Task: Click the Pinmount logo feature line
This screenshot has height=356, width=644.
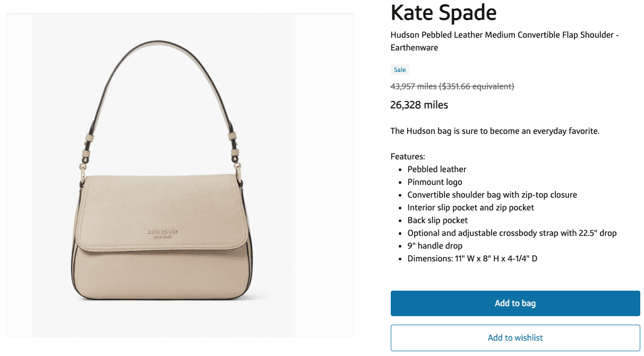Action: pyautogui.click(x=435, y=182)
